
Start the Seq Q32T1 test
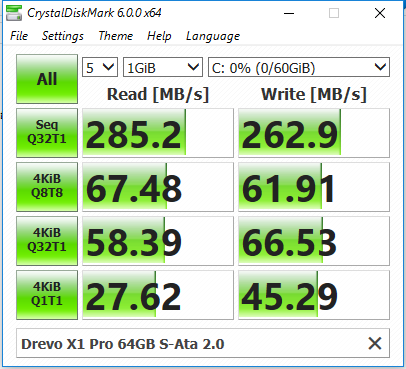click(47, 133)
